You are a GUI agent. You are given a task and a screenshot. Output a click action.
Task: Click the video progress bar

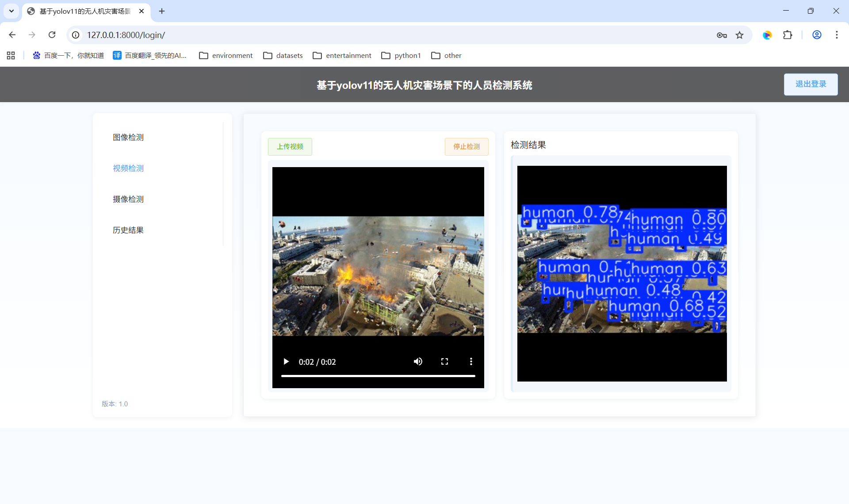tap(378, 376)
